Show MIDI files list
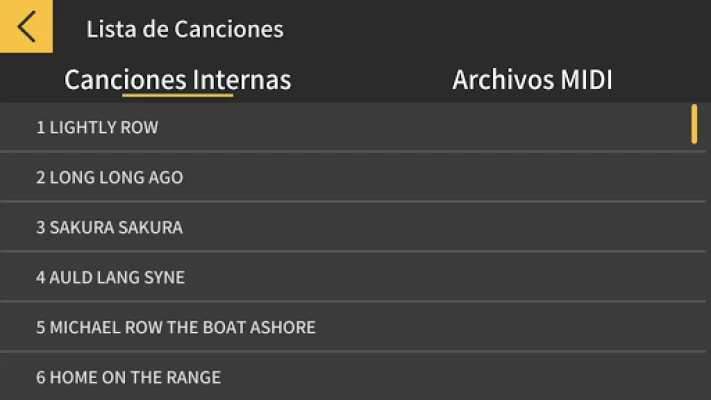The image size is (711, 400). tap(532, 80)
